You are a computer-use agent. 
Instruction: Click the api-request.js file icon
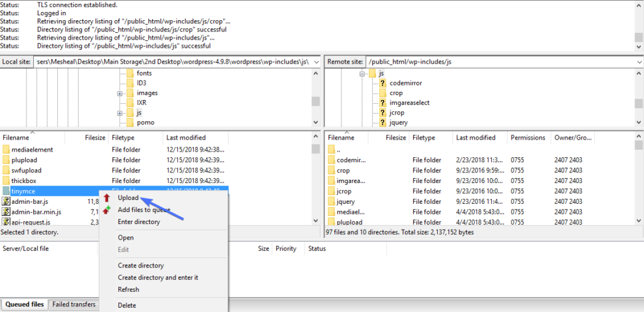pos(6,222)
